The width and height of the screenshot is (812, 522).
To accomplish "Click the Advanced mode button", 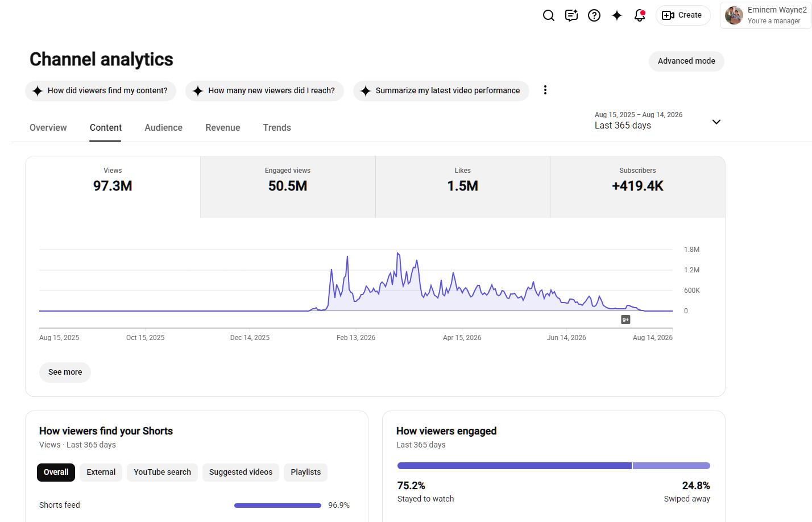I will [686, 61].
